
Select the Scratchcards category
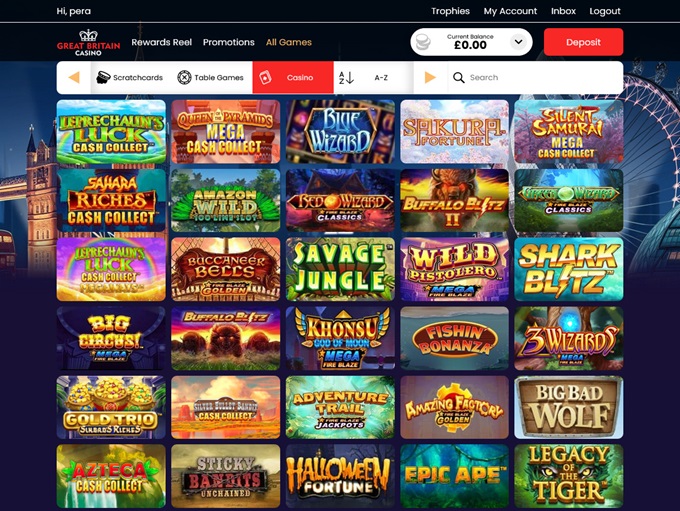click(x=129, y=78)
